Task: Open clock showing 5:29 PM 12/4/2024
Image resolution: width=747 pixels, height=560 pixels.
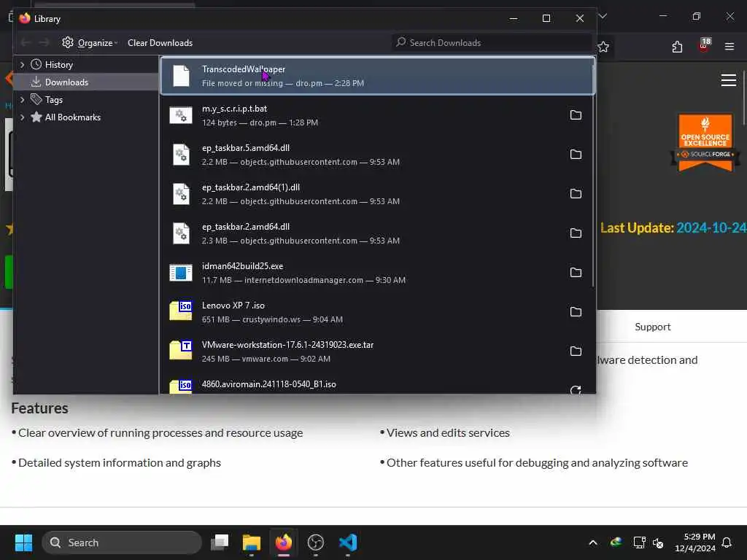Action: click(694, 542)
